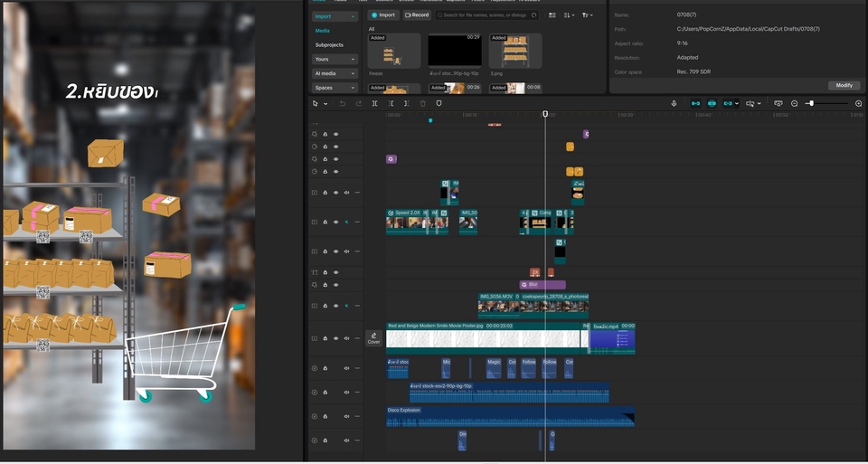The image size is (868, 464).
Task: Click the zoom-out magnifier on timeline
Action: [795, 104]
